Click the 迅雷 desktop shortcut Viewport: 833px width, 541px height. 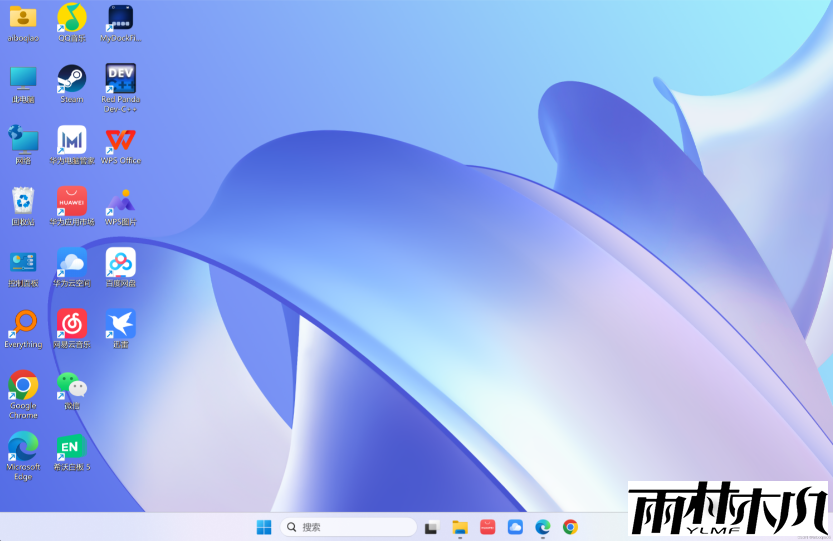click(121, 323)
